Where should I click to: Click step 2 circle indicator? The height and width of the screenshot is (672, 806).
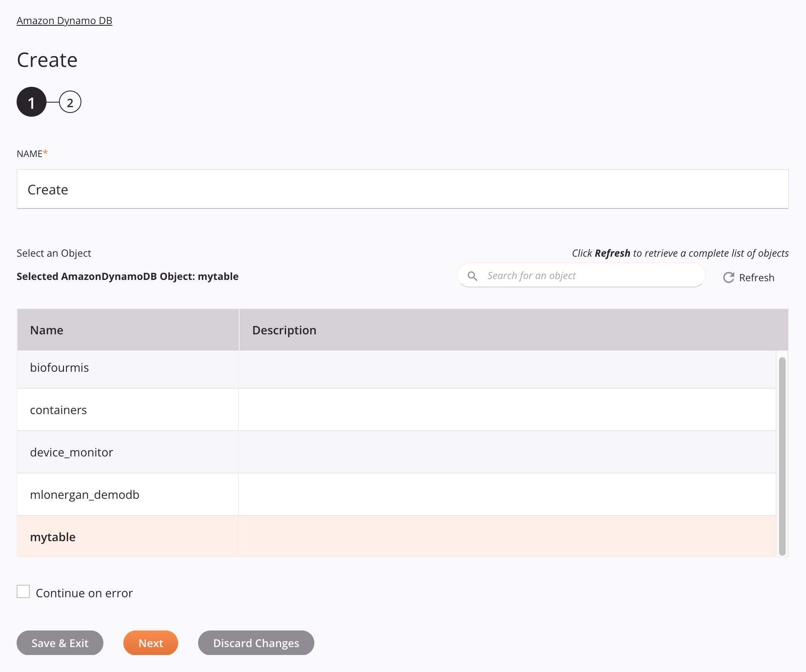[x=69, y=103]
